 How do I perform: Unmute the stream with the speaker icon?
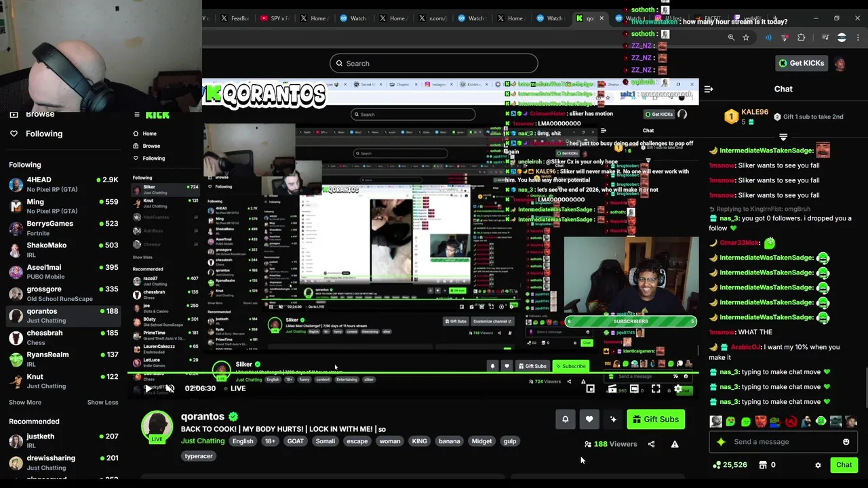[x=170, y=388]
